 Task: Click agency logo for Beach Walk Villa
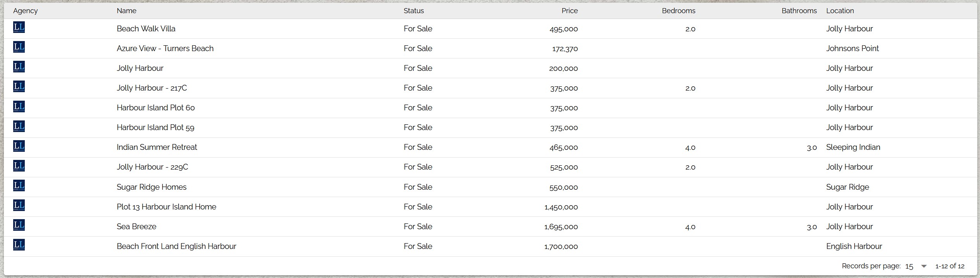(x=19, y=27)
